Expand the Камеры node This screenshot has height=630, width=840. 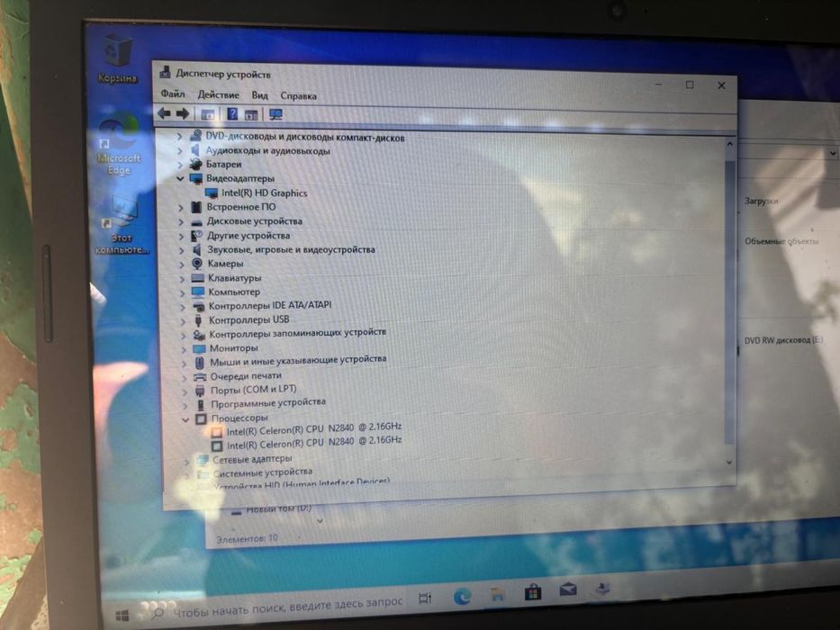coord(182,264)
